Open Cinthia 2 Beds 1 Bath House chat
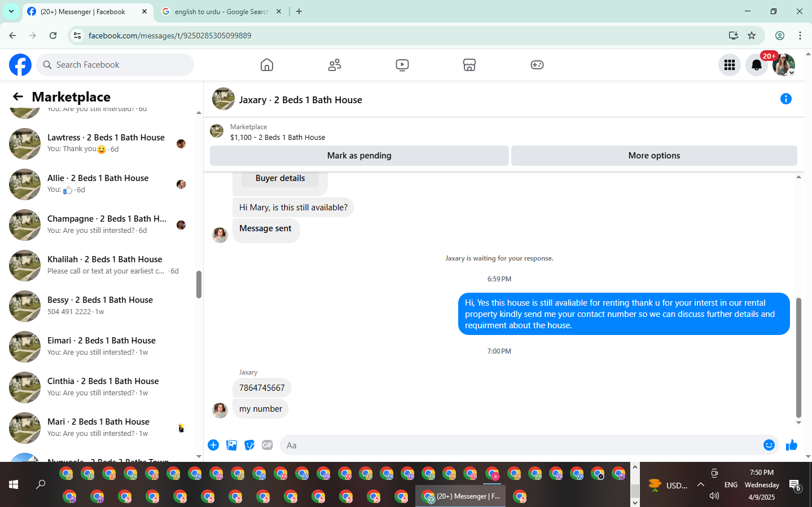The width and height of the screenshot is (812, 507). point(100,387)
